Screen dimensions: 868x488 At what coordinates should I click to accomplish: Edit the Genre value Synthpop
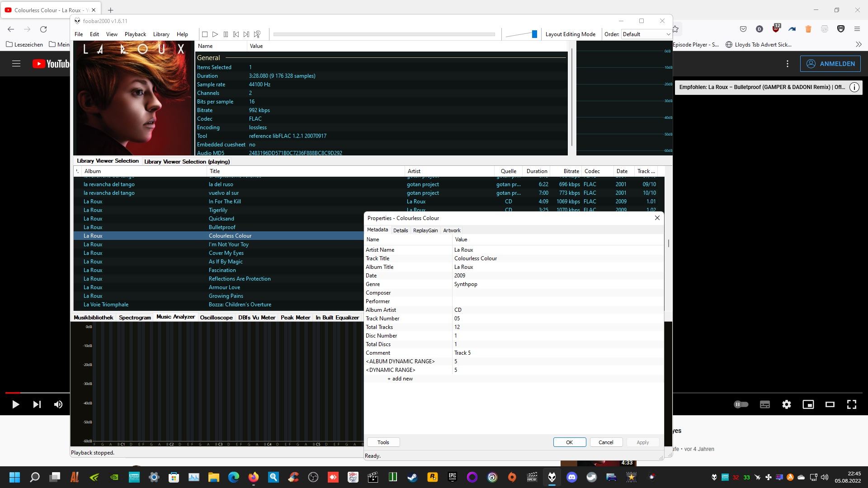(x=466, y=284)
